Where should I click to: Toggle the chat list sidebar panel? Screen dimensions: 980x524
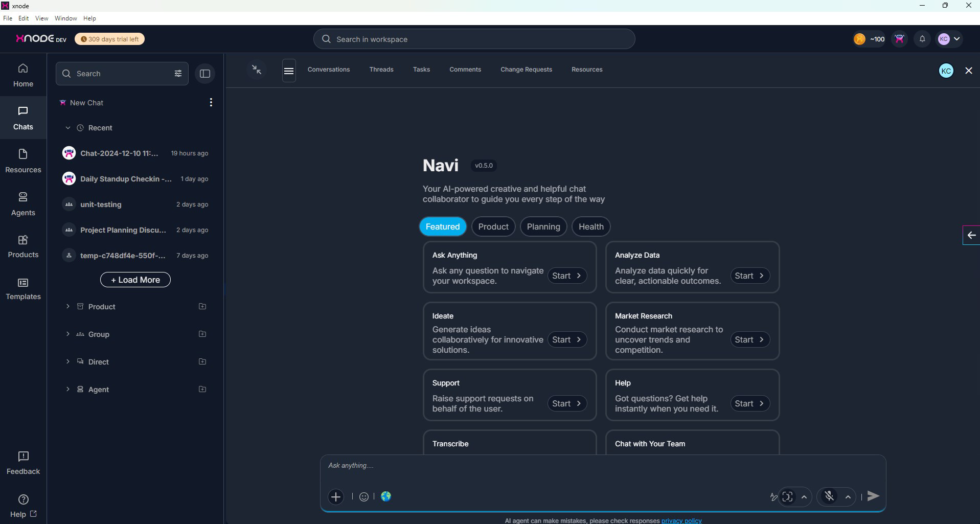pos(205,74)
